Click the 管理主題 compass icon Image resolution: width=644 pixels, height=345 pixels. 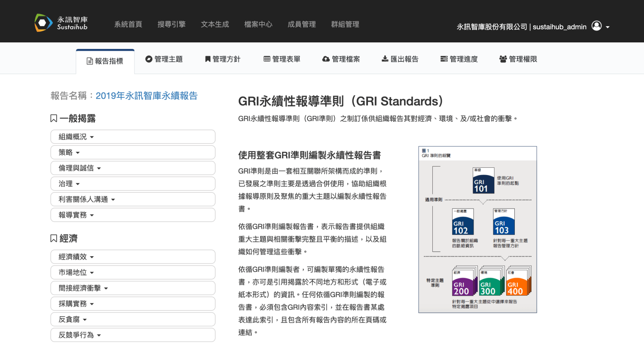(149, 59)
